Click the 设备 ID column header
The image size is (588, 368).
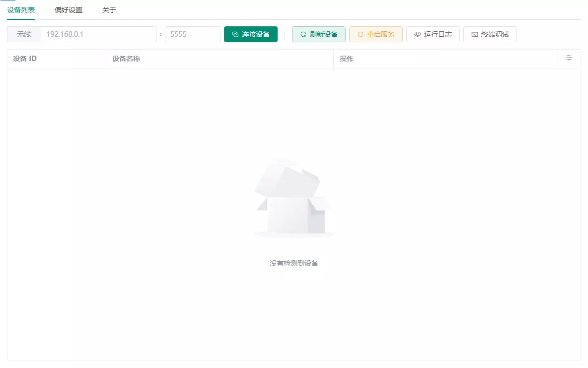(25, 59)
